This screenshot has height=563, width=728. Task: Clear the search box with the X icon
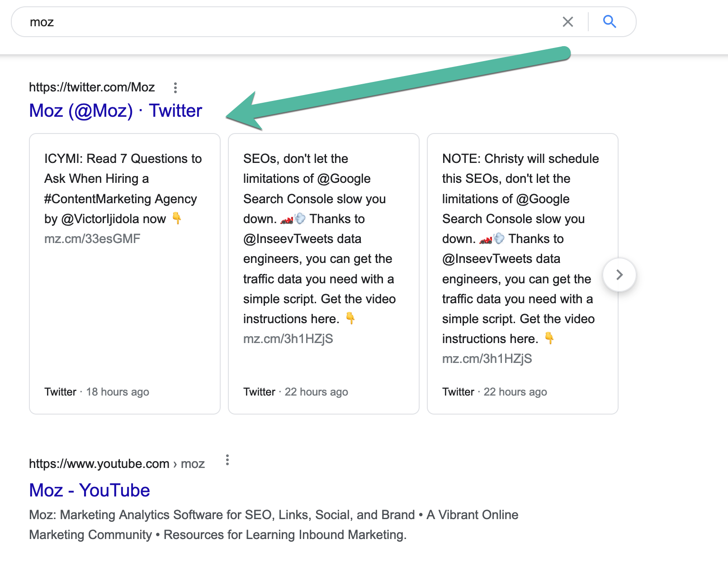click(567, 22)
